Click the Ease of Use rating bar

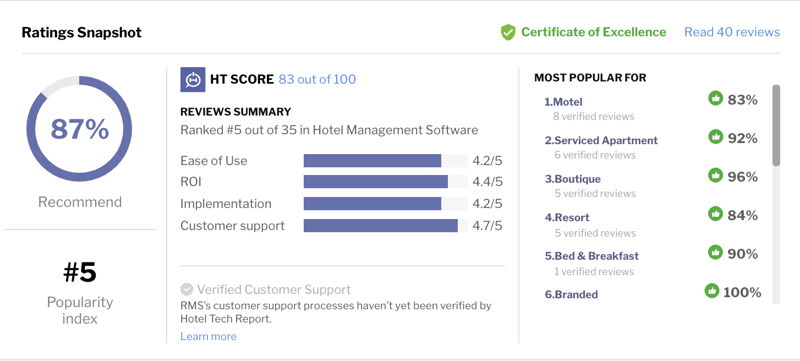coord(385,161)
